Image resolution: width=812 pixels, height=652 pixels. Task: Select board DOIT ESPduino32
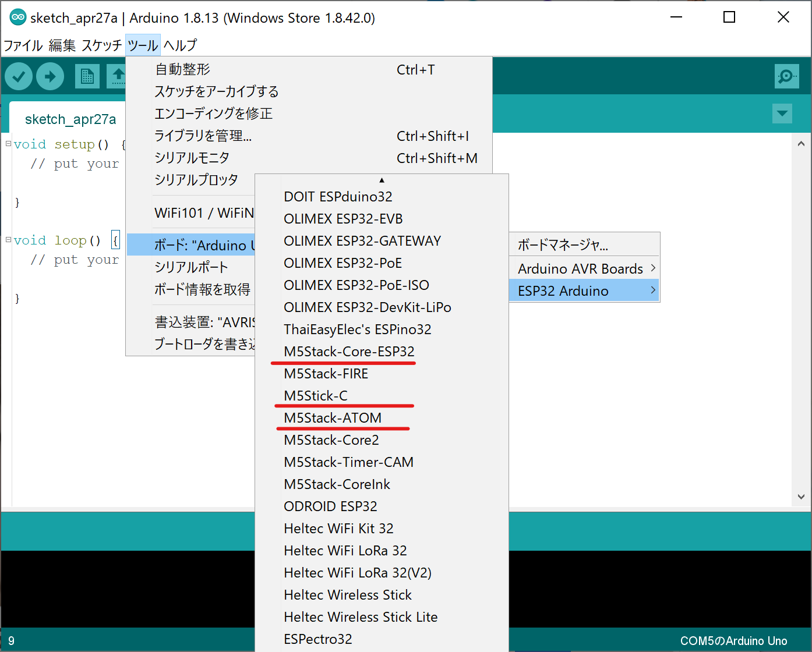(382, 197)
